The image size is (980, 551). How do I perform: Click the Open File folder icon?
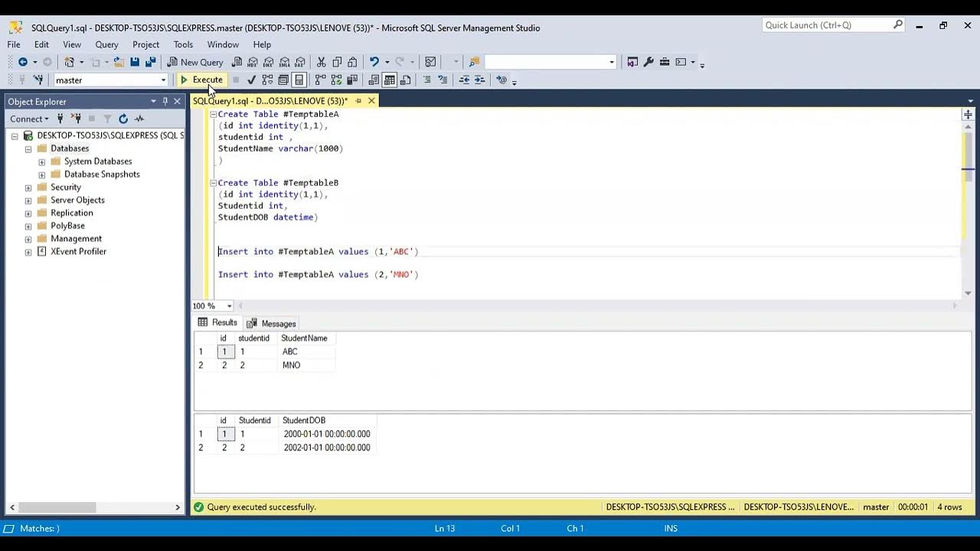tap(119, 62)
